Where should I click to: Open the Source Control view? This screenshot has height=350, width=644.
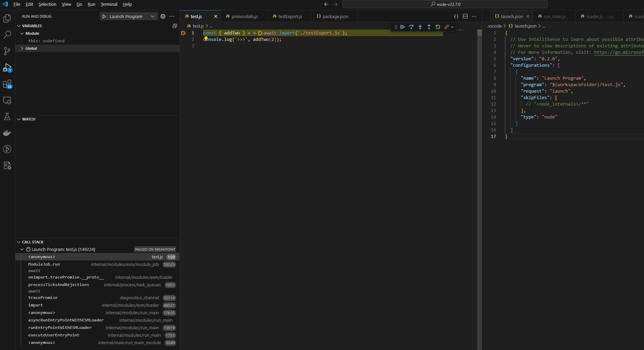click(x=7, y=51)
